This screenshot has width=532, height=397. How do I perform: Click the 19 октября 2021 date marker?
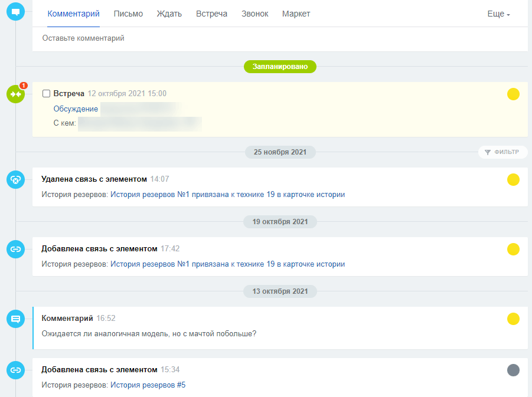pos(280,222)
